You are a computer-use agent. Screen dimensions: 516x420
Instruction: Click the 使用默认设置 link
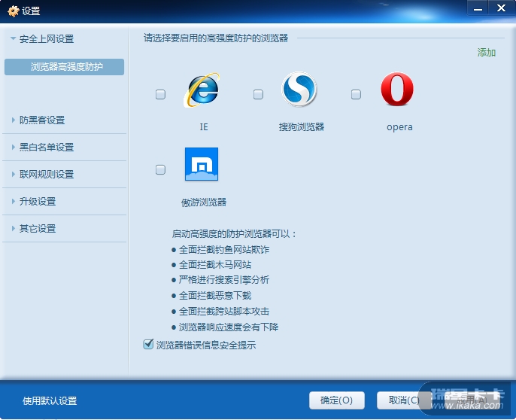[x=50, y=400]
